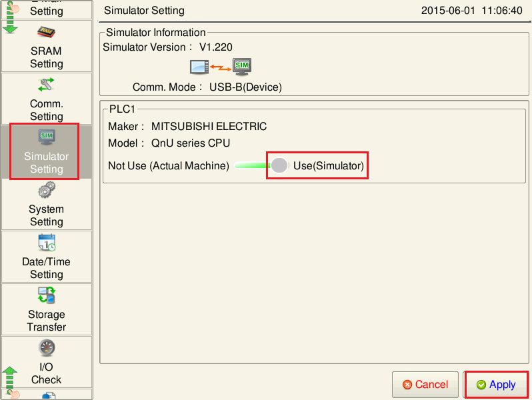Toggle the PLC1 simulator switch knob
This screenshot has height=400, width=532.
click(x=279, y=165)
